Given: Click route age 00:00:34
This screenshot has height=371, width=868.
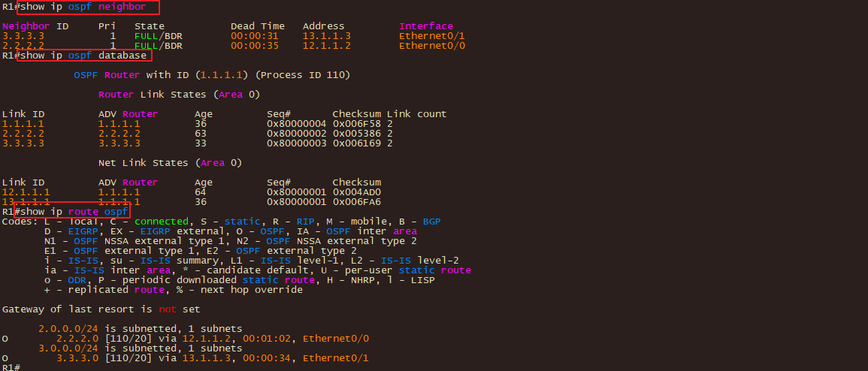Looking at the screenshot, I should click(267, 358).
